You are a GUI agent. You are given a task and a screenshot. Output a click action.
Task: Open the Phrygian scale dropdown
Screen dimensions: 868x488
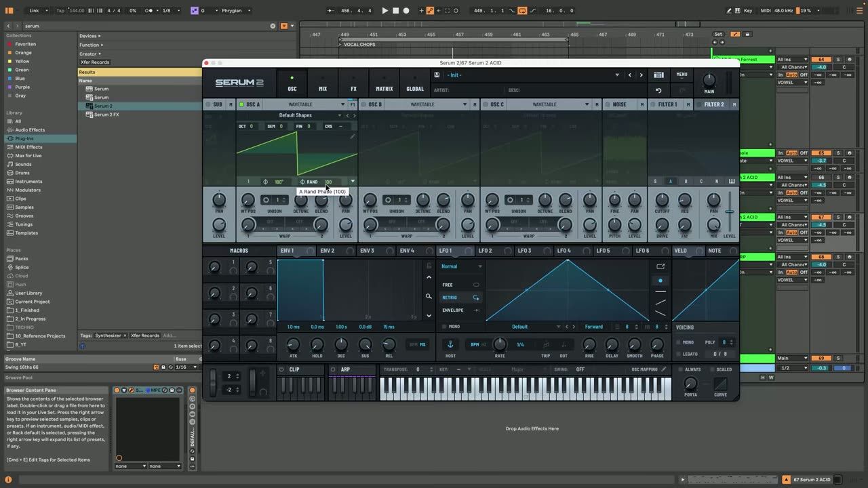236,11
